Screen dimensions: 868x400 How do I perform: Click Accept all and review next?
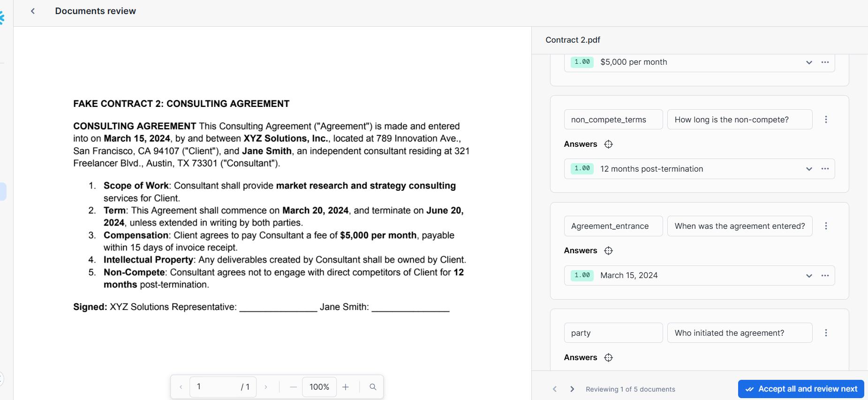pyautogui.click(x=800, y=389)
